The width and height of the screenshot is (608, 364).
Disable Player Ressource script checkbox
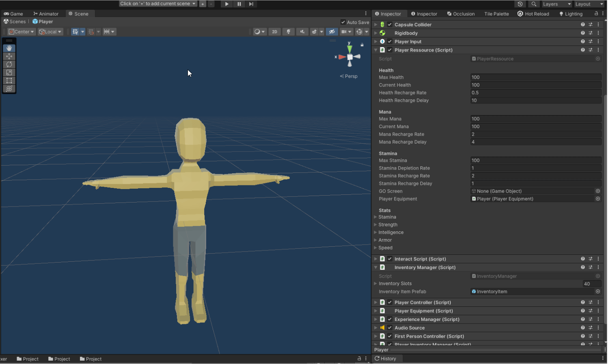390,50
